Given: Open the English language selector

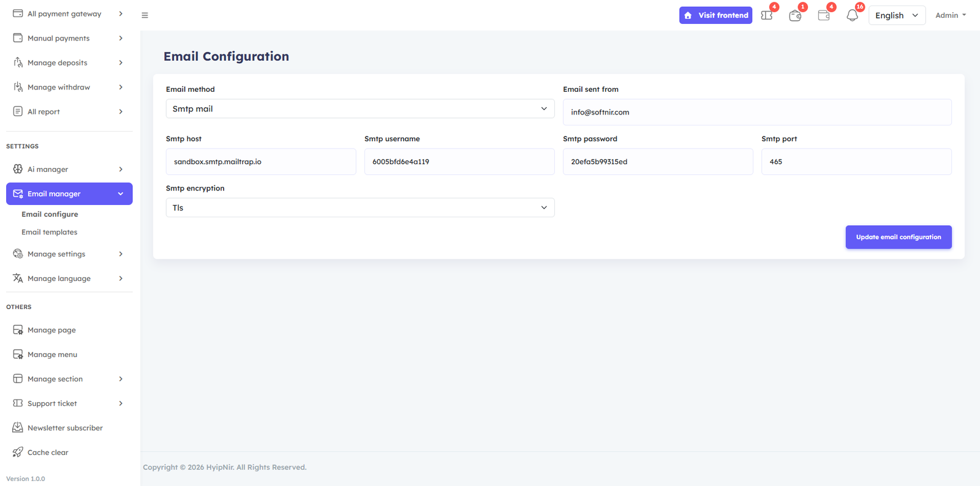Looking at the screenshot, I should pyautogui.click(x=896, y=15).
